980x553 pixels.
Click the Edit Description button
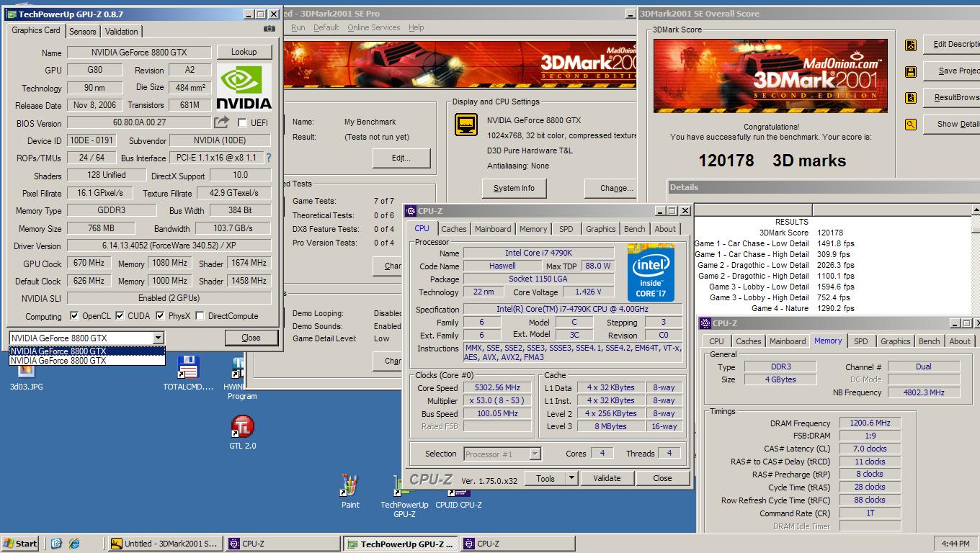952,44
